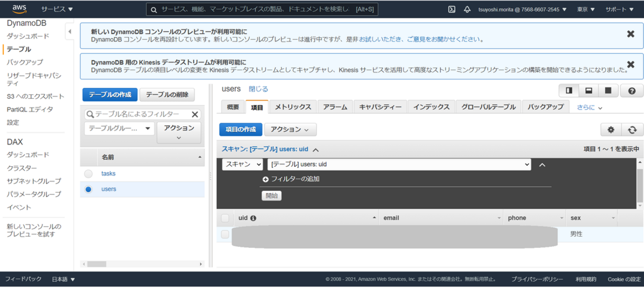Screen dimensions: 644x288
Task: Switch to the アラーム tab
Action: [335, 107]
